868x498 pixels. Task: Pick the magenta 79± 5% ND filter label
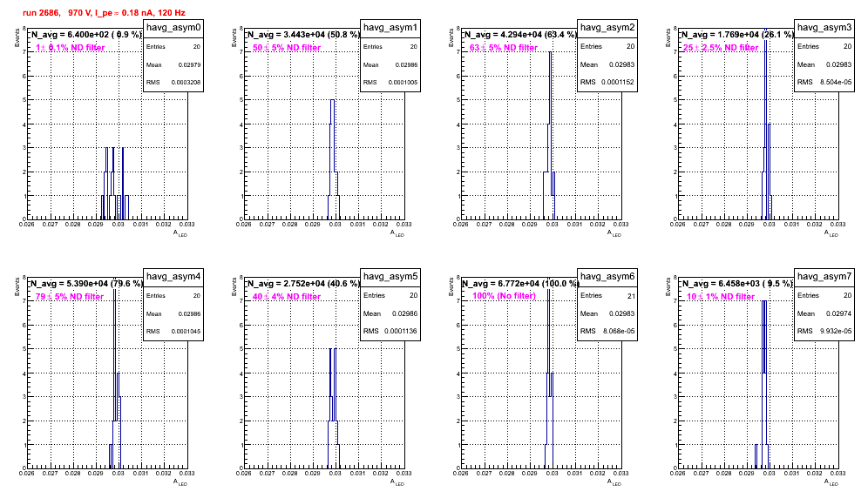pos(70,297)
